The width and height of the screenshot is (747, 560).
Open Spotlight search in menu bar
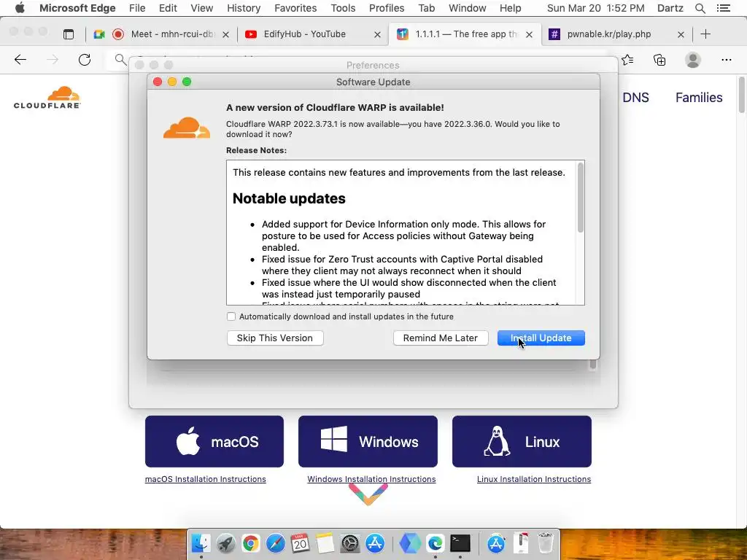(700, 8)
